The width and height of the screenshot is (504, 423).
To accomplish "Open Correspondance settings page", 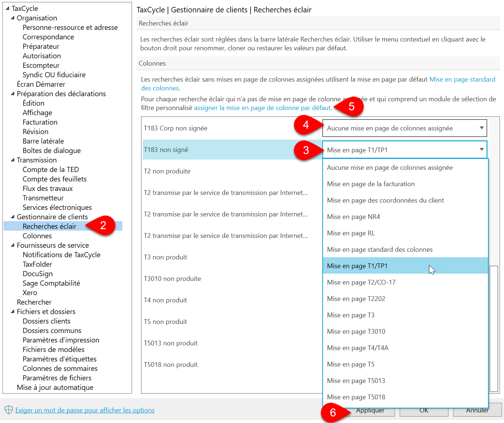I will [48, 37].
